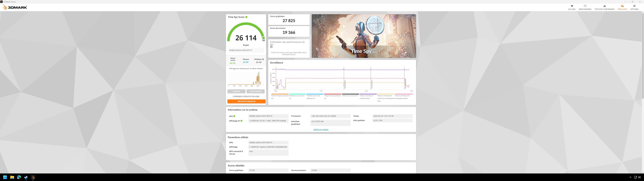Click the Score processeur 19 366 card

coord(289,31)
